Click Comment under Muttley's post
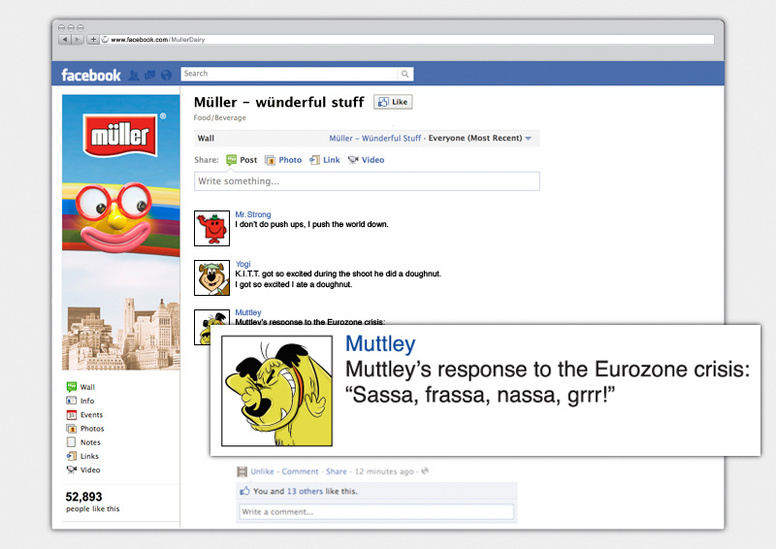The height and width of the screenshot is (549, 776). (x=300, y=471)
